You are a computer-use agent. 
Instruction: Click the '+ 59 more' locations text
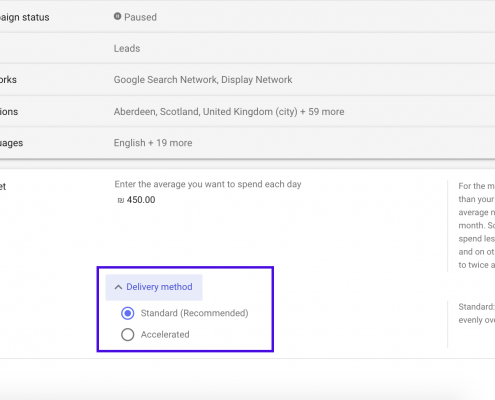[x=322, y=112]
